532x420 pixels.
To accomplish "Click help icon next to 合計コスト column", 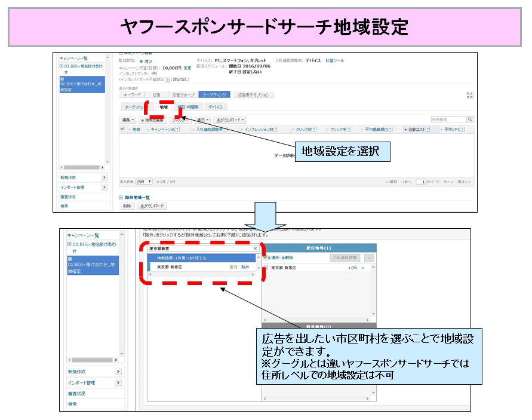I will pos(428,130).
